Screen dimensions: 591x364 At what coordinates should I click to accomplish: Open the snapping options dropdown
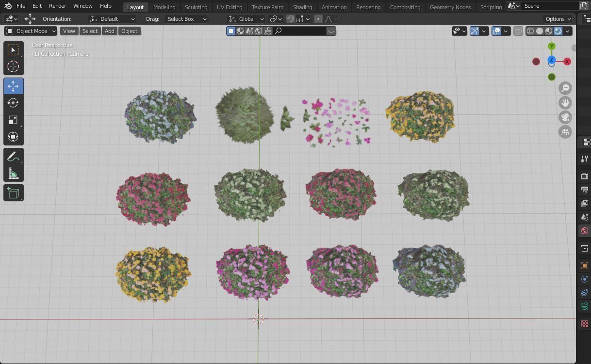(303, 19)
